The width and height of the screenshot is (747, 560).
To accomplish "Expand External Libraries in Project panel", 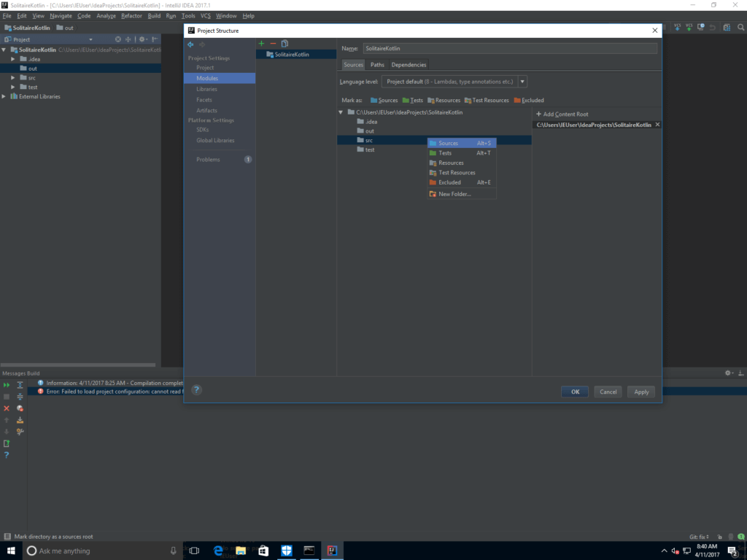I will click(4, 96).
